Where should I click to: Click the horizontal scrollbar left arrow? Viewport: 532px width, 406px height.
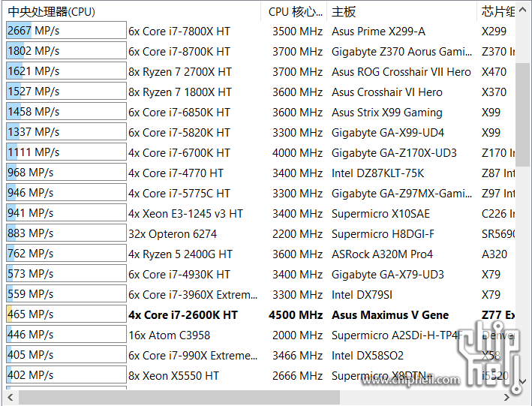[x=11, y=397]
